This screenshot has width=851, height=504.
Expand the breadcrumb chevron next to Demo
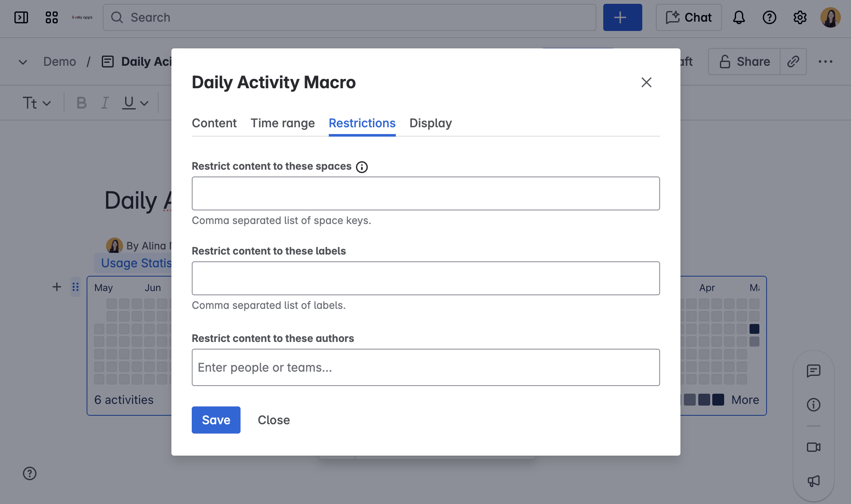tap(22, 62)
